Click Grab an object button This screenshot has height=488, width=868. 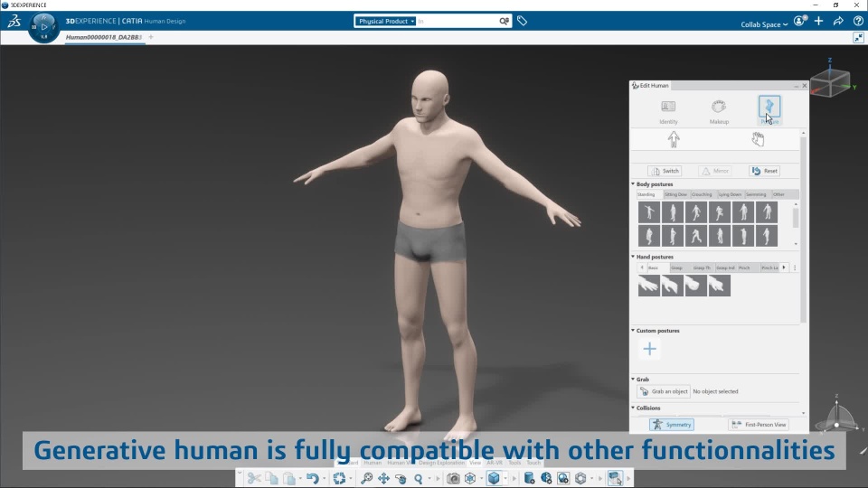pos(663,391)
